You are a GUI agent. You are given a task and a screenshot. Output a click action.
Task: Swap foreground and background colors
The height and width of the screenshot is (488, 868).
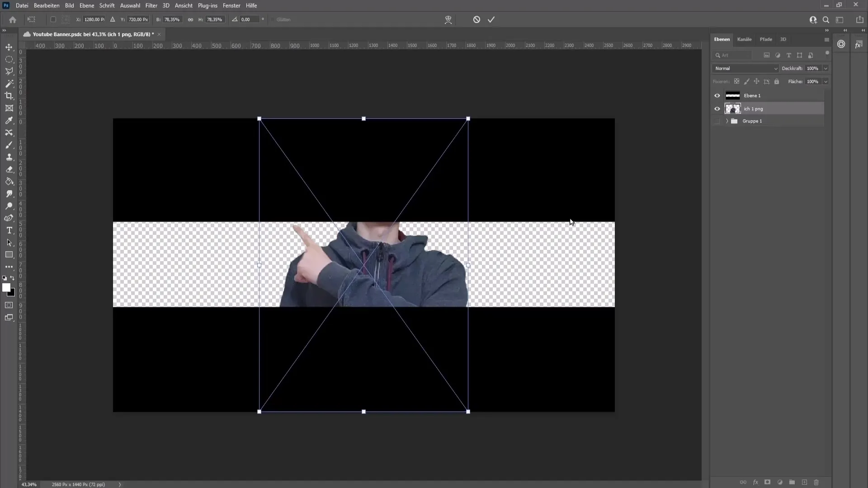[x=12, y=278]
